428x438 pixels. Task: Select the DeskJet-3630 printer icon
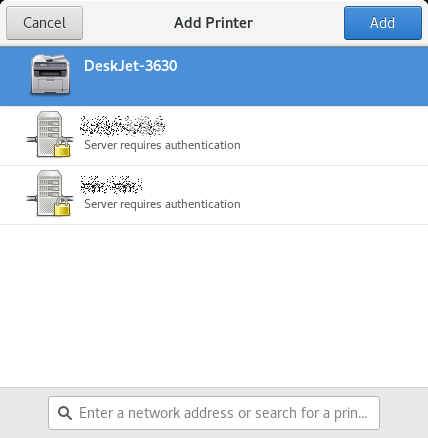point(50,75)
